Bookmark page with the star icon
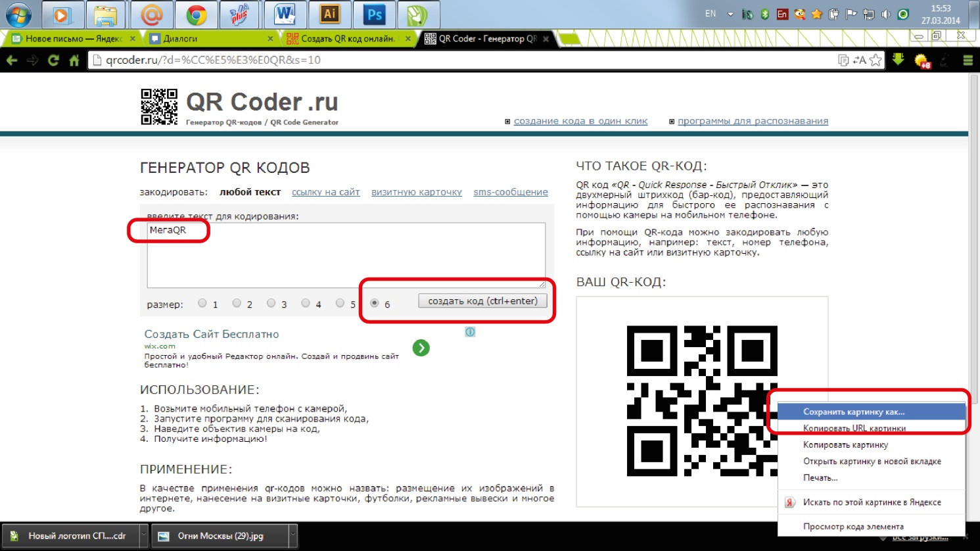 [875, 60]
